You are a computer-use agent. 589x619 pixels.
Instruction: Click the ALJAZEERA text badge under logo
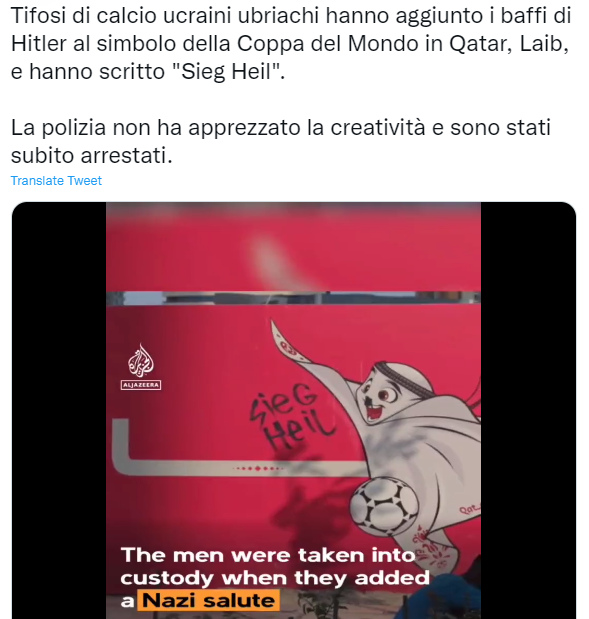tap(141, 385)
